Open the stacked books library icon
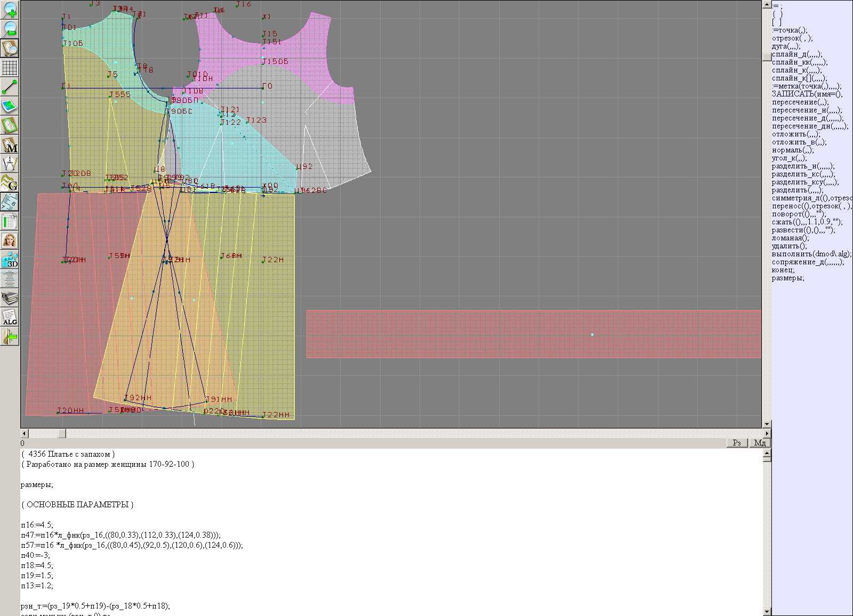The height and width of the screenshot is (616, 853). (x=10, y=298)
